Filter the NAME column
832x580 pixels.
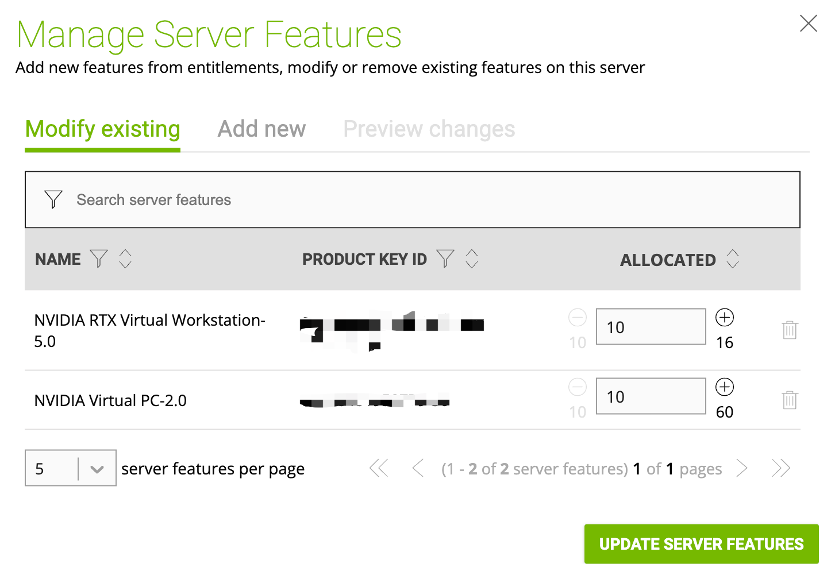coord(99,259)
